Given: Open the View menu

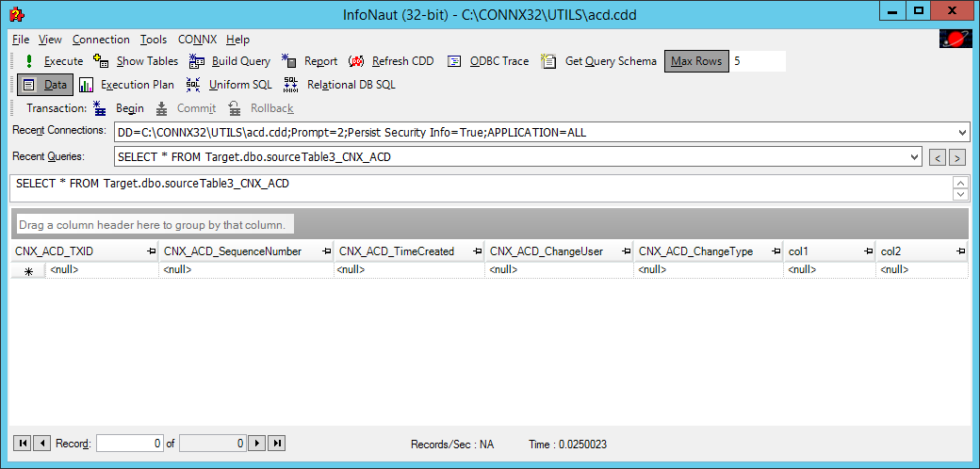Looking at the screenshot, I should pos(50,40).
